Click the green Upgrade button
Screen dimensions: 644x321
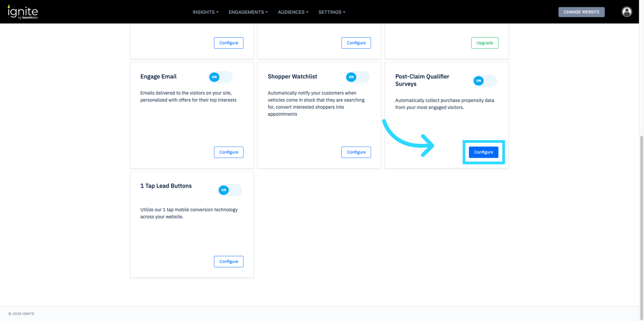(484, 43)
